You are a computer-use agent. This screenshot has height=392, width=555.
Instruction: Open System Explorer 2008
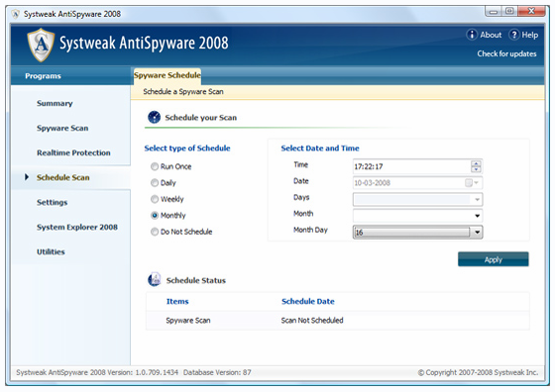(x=77, y=227)
